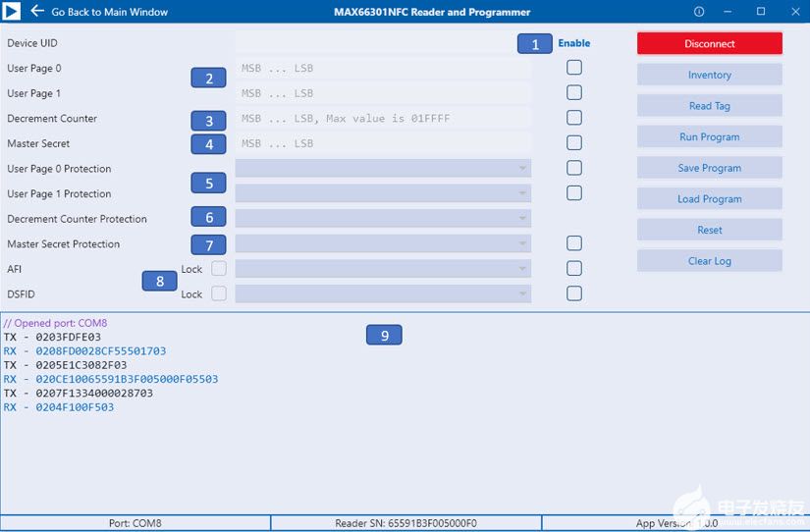This screenshot has height=532, width=810.
Task: Select log line RX 0208FD0028CF55501703
Action: click(84, 350)
